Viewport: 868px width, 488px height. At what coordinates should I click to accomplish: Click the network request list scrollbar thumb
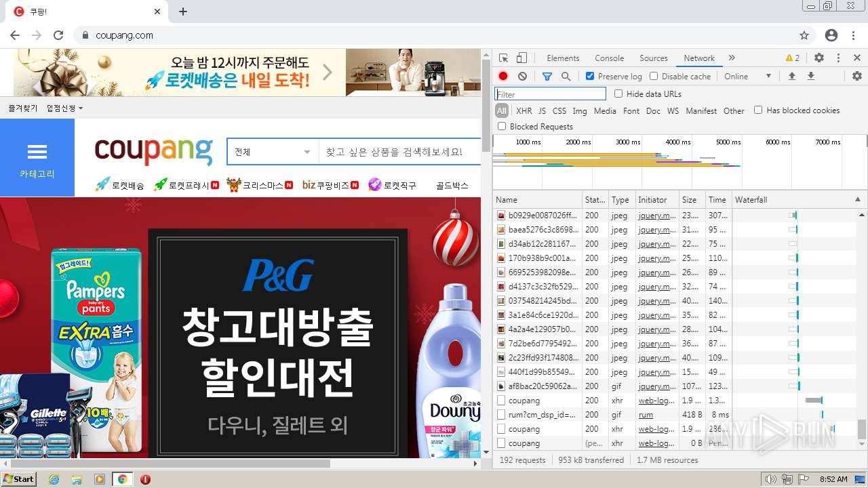(862, 429)
